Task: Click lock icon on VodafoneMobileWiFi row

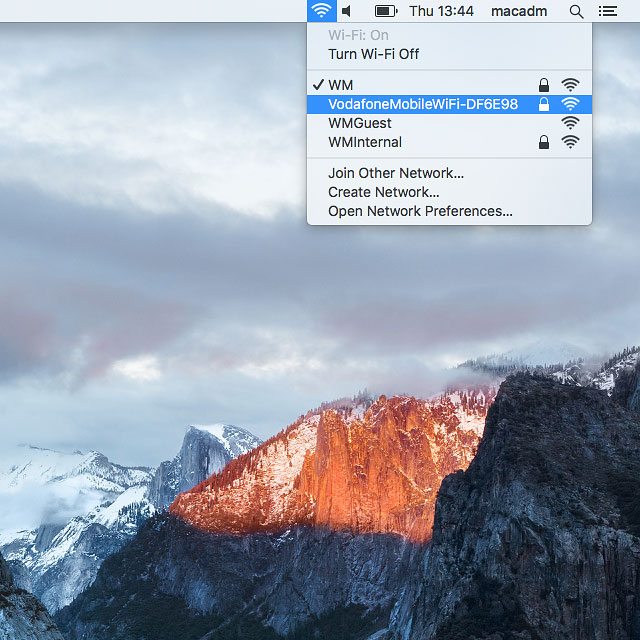Action: (x=544, y=104)
